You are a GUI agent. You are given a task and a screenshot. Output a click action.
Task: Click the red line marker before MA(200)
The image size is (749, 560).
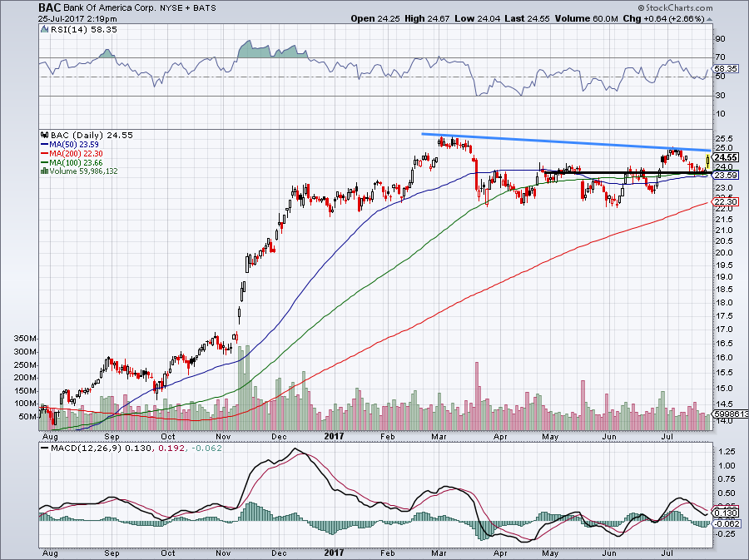point(45,154)
